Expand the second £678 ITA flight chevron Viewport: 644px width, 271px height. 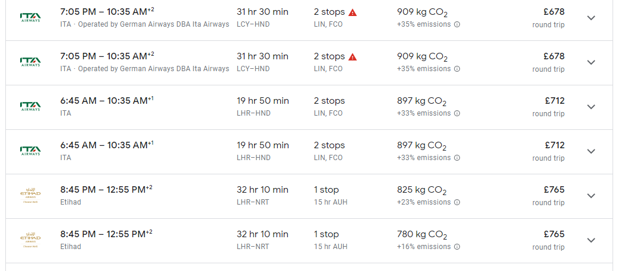591,62
